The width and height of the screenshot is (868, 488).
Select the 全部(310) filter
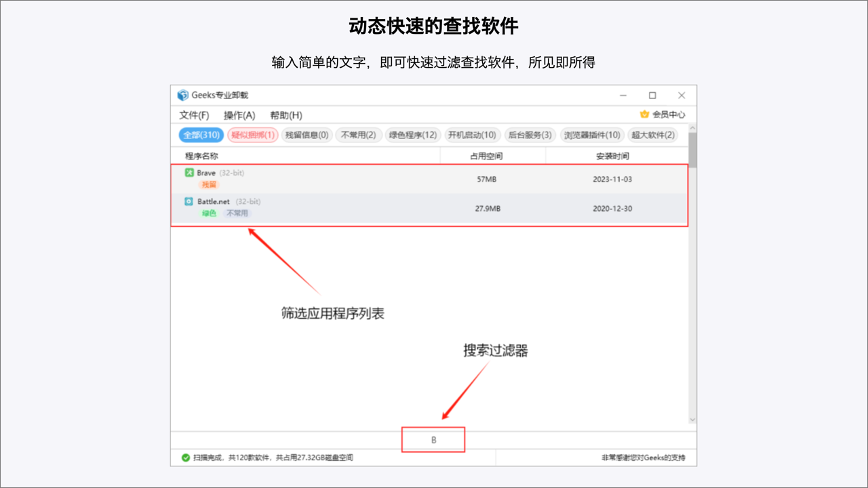201,135
